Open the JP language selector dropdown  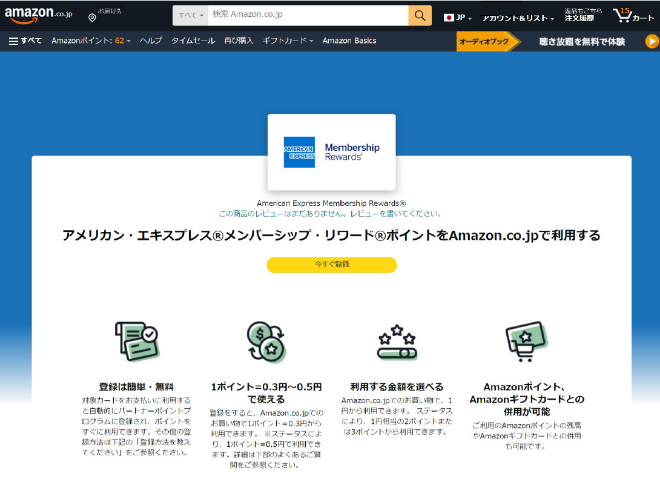(458, 17)
